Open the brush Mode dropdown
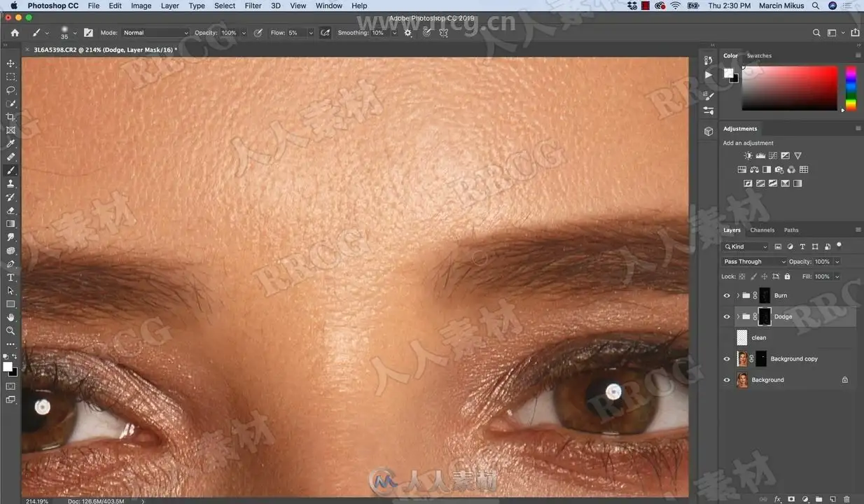Screen dimensions: 864x504 click(x=155, y=33)
